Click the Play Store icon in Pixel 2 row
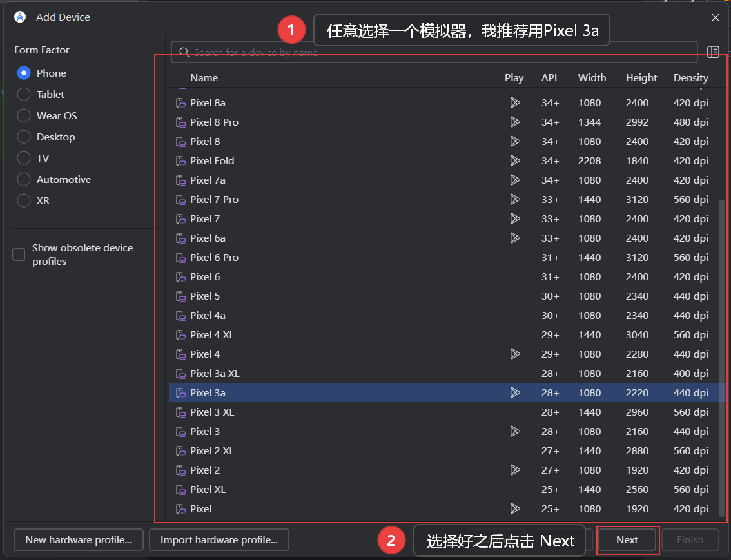This screenshot has width=731, height=560. pyautogui.click(x=514, y=470)
